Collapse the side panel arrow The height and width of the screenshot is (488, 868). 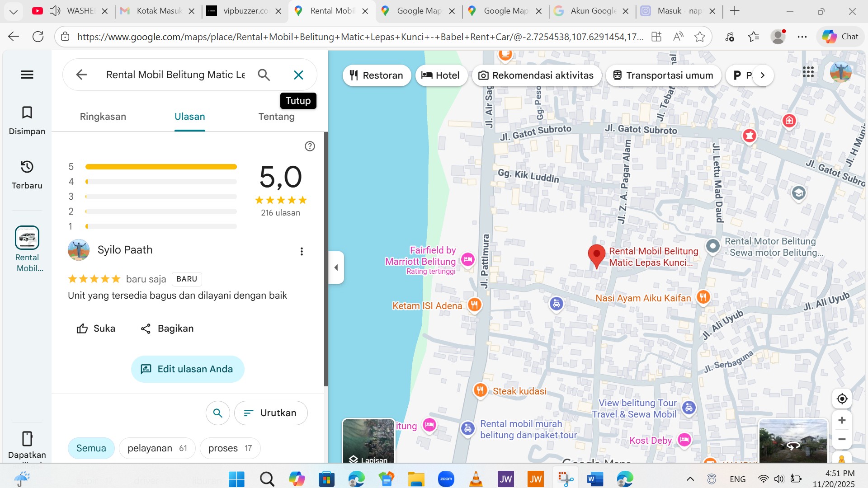pos(336,267)
